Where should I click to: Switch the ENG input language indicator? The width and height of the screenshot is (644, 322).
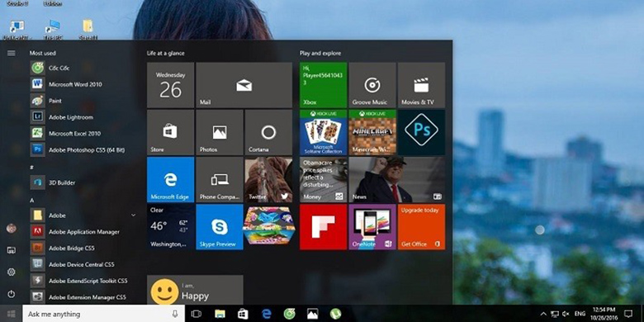[580, 314]
